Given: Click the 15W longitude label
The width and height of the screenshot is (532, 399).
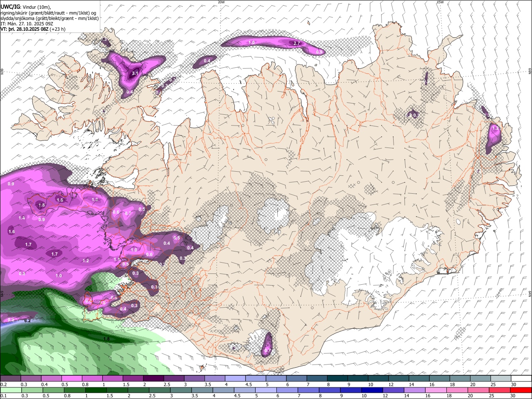Looking at the screenshot, I should 440,2.
